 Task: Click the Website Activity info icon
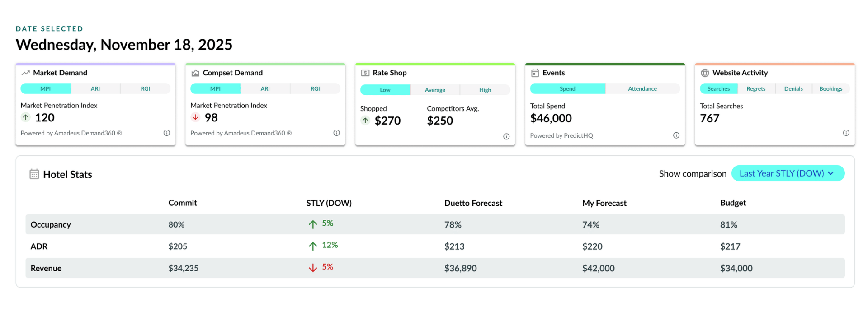(846, 133)
